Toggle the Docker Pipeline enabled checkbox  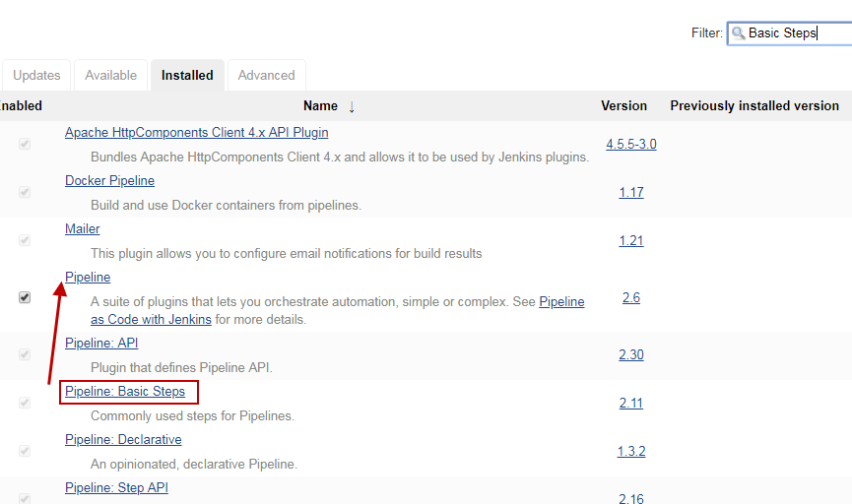(25, 192)
